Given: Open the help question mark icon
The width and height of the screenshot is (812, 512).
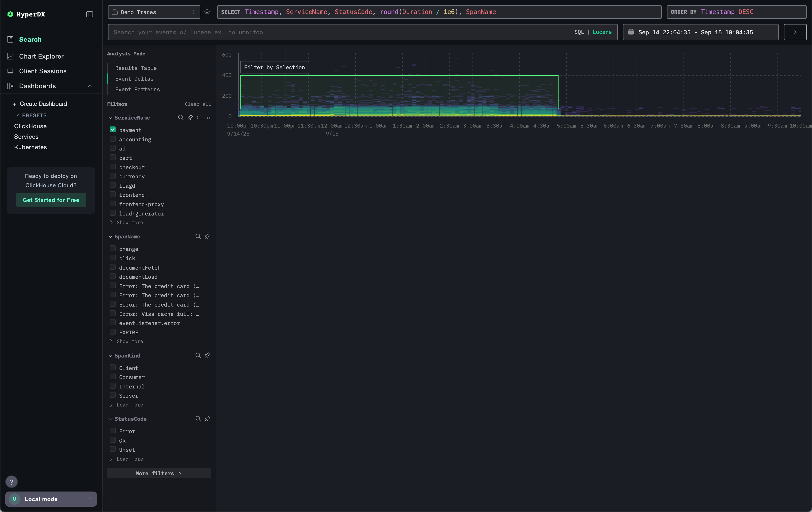Looking at the screenshot, I should pyautogui.click(x=12, y=482).
